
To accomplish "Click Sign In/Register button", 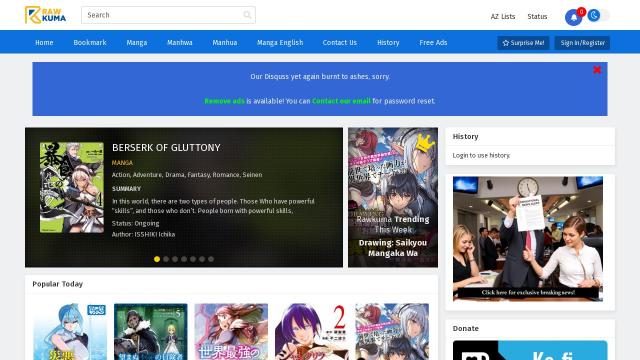I will click(582, 43).
